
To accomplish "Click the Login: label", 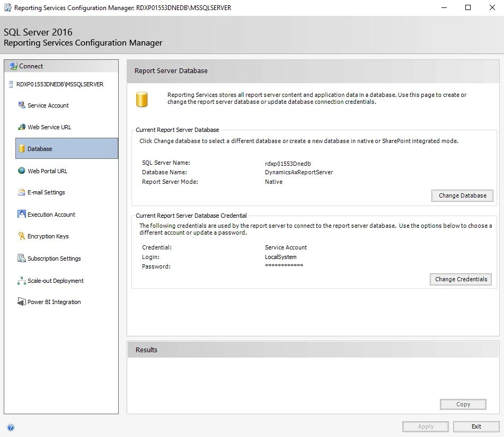I will 151,257.
